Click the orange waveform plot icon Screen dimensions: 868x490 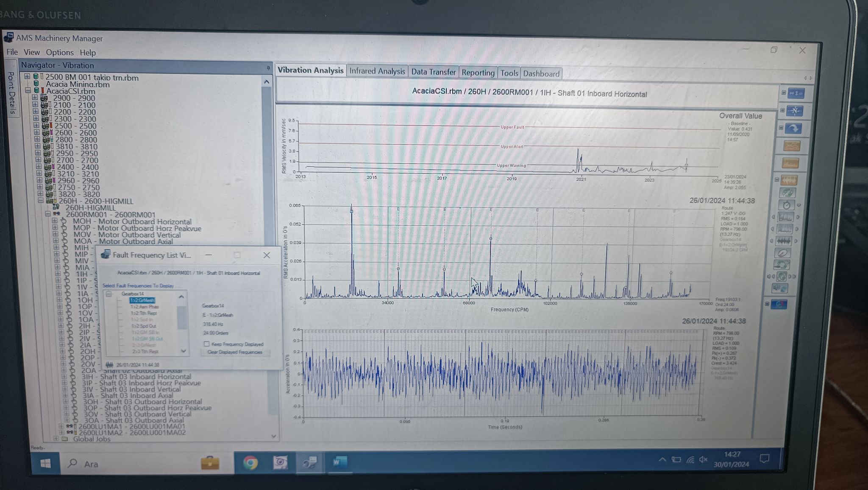[x=789, y=181]
